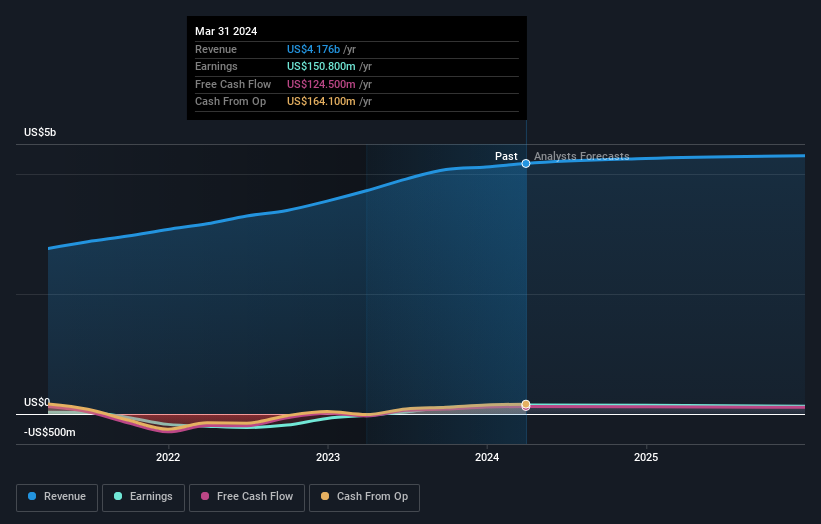Toggle the Cash From Op legend button
821x524 pixels.
364,497
